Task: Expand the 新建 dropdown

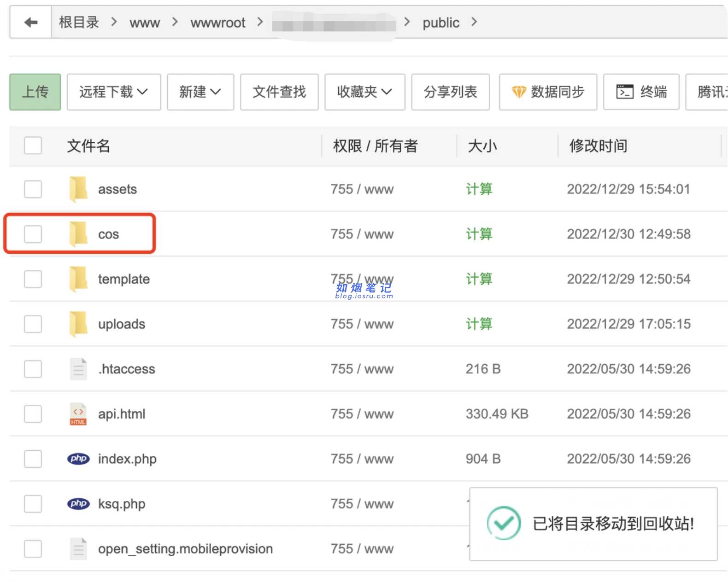Action: click(200, 92)
